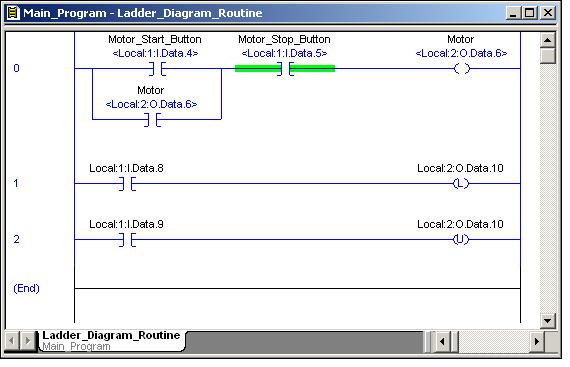Select the Motor seal-in branch contact

point(152,120)
